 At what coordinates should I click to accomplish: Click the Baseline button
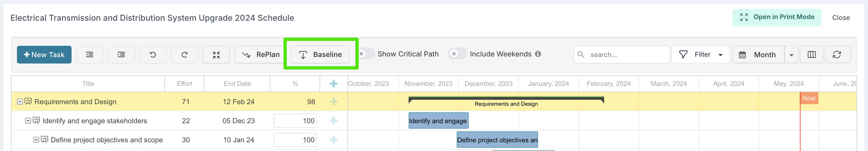tap(320, 55)
